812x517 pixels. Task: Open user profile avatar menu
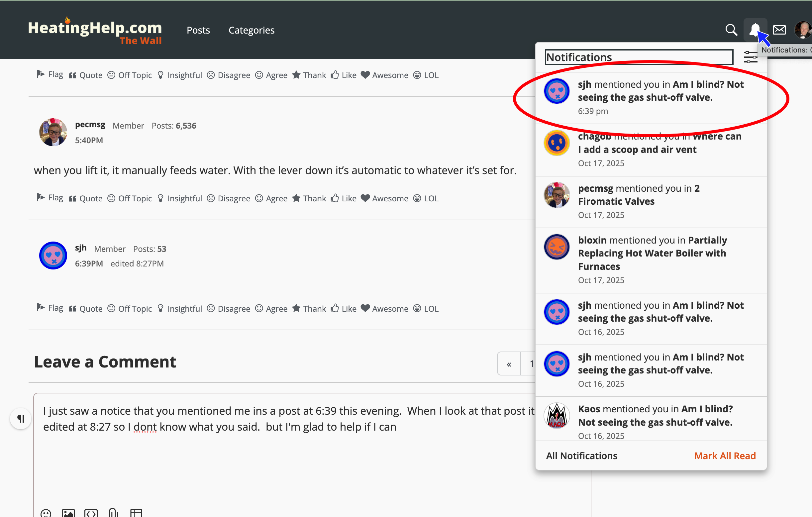click(802, 30)
